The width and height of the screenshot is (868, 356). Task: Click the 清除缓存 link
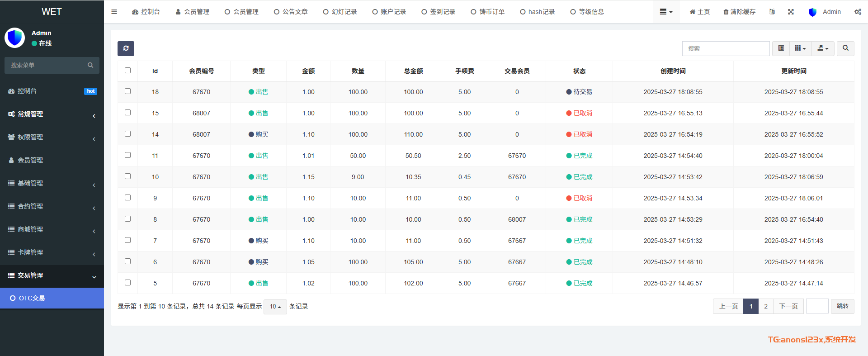click(x=739, y=12)
